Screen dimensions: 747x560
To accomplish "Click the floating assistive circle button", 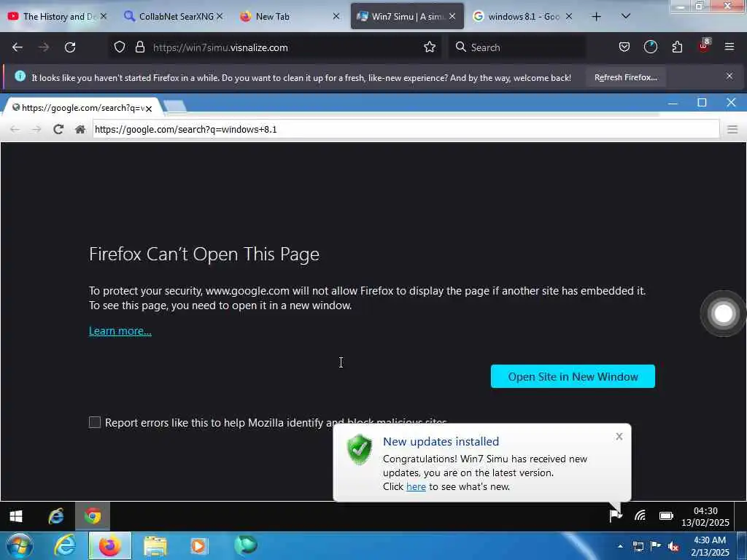I will click(x=723, y=314).
